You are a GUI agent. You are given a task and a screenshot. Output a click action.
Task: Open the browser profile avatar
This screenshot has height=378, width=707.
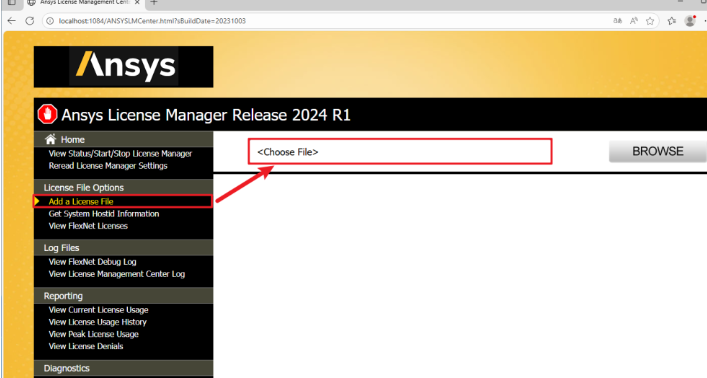coord(690,20)
